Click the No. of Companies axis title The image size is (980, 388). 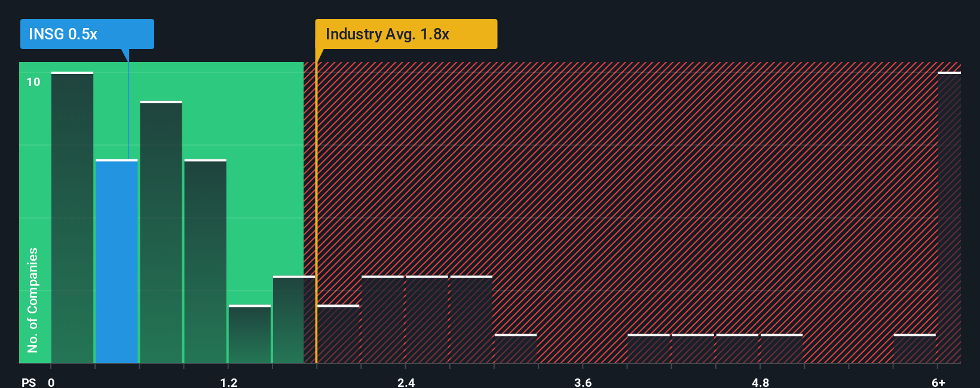tap(32, 300)
